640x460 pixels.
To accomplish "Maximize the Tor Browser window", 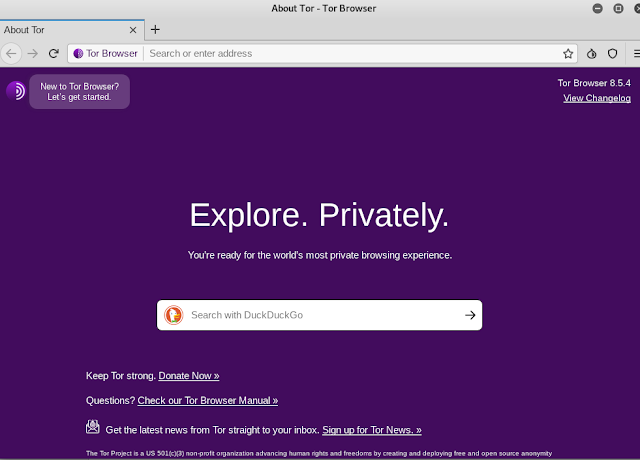I will [x=618, y=8].
